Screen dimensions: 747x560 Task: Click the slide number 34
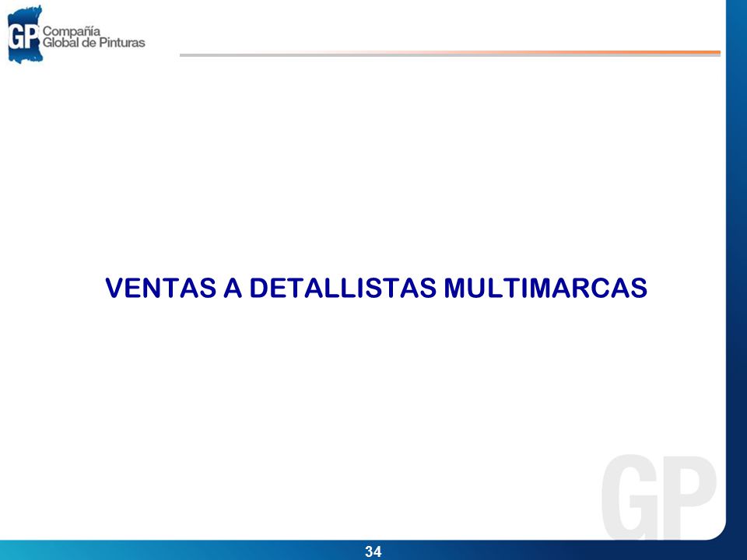click(x=373, y=551)
